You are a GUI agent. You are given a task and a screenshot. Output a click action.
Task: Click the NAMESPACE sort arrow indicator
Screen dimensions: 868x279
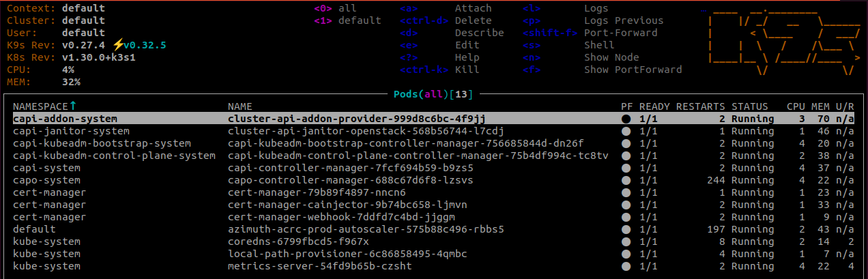coord(73,106)
